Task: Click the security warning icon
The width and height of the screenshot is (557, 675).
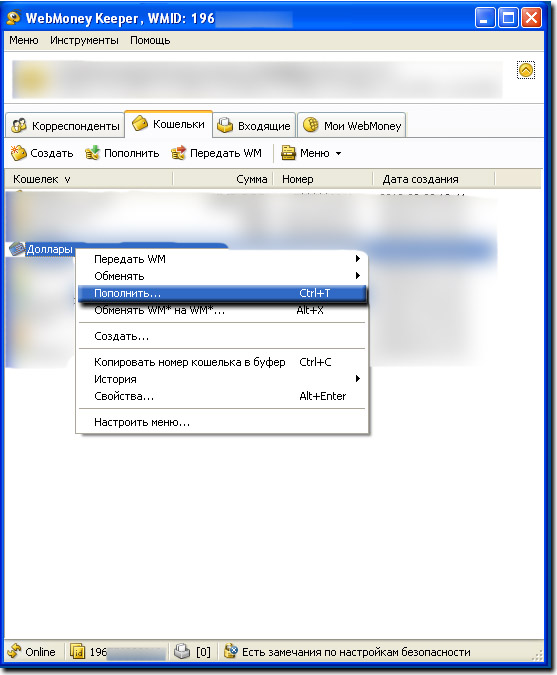Action: pos(231,651)
